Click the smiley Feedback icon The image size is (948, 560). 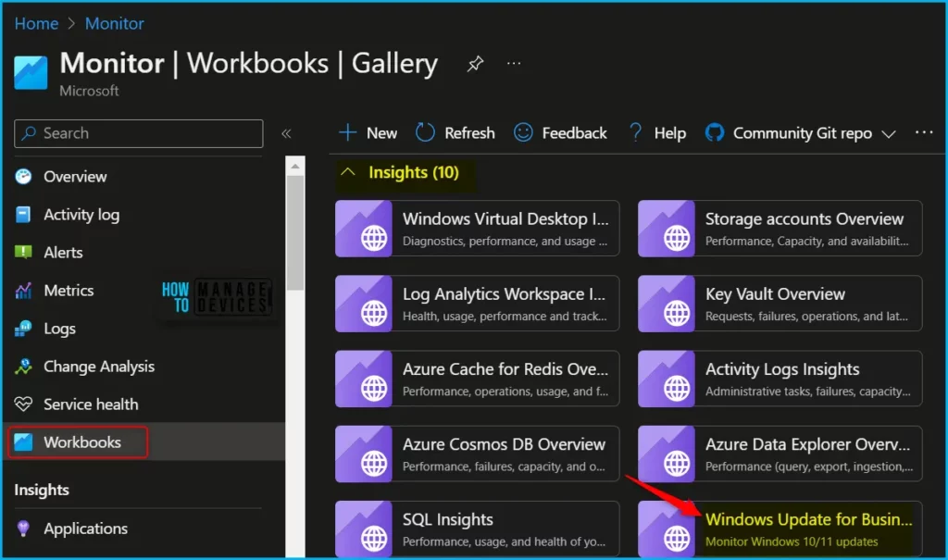(x=523, y=132)
